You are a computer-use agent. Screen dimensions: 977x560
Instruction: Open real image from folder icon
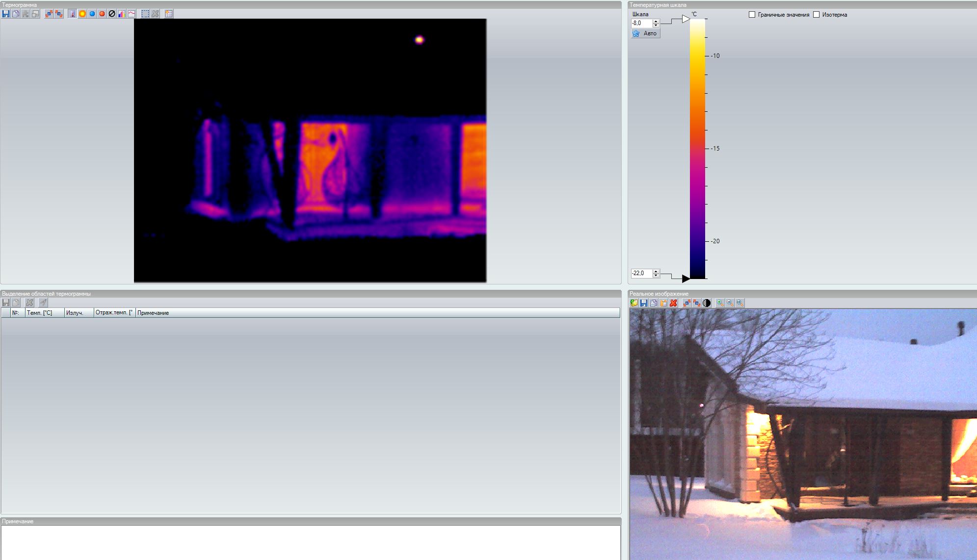tap(634, 303)
